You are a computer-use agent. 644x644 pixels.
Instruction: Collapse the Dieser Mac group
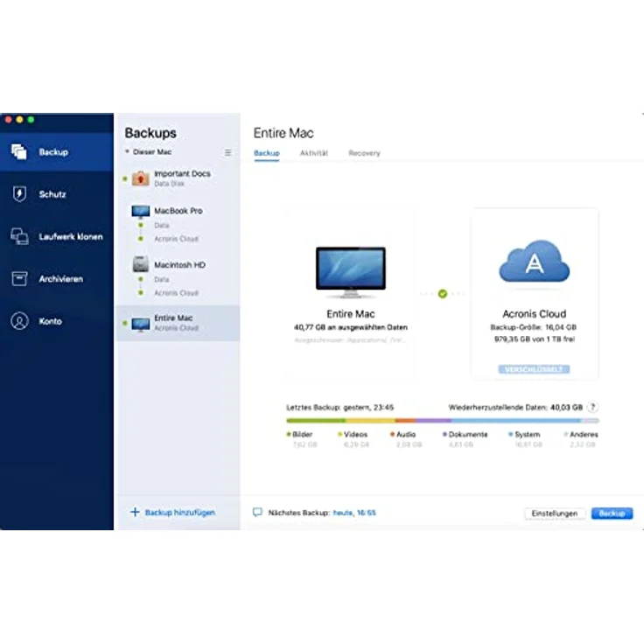127,151
